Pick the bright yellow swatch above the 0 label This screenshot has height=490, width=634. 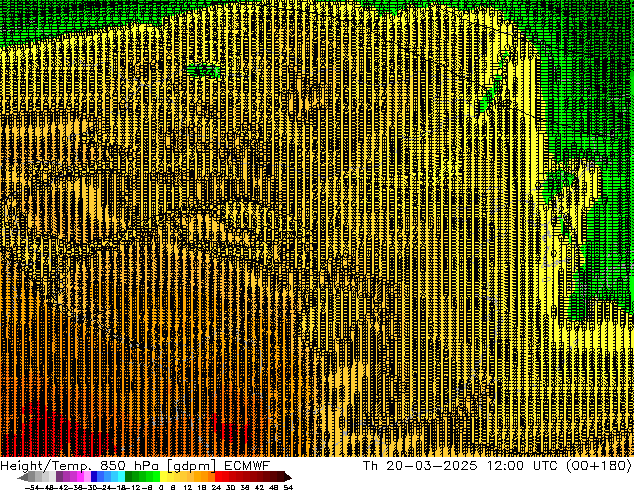pos(163,477)
